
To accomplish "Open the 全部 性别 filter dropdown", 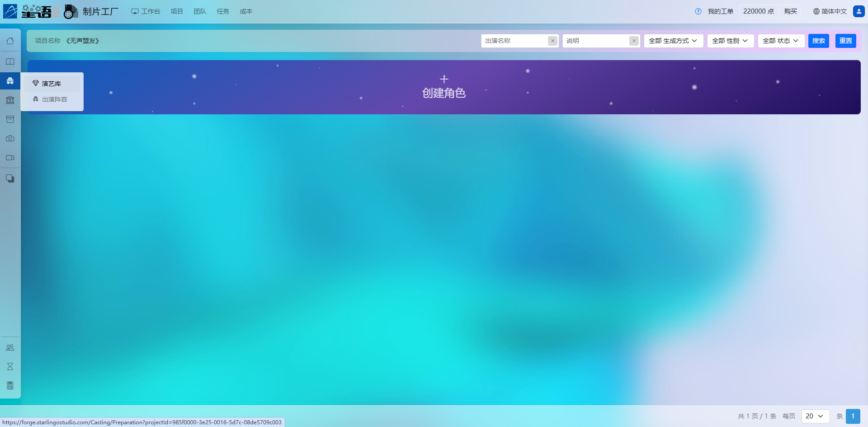I will pyautogui.click(x=730, y=41).
